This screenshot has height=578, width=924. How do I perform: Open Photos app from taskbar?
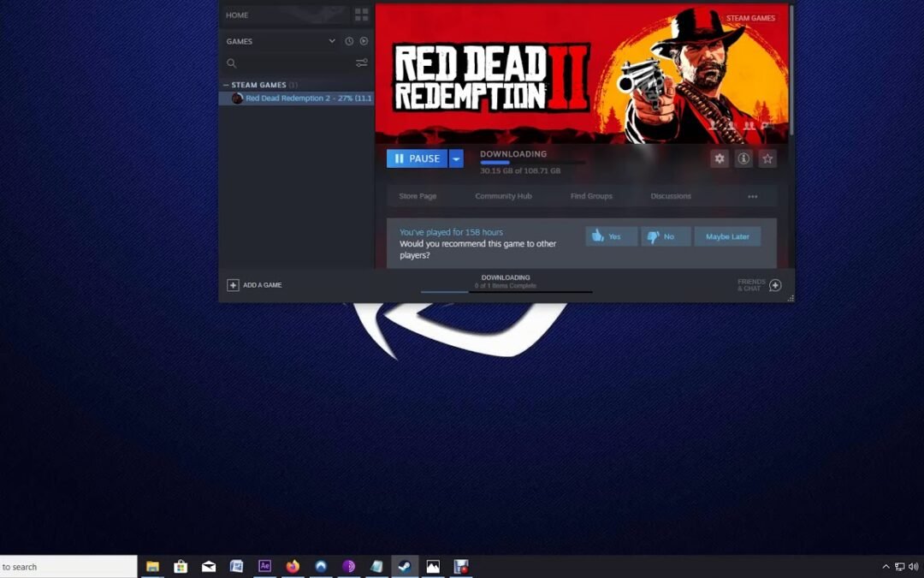[x=433, y=567]
